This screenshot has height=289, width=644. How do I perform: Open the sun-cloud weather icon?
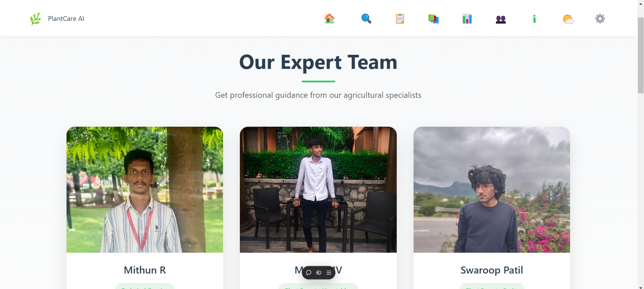coord(568,19)
